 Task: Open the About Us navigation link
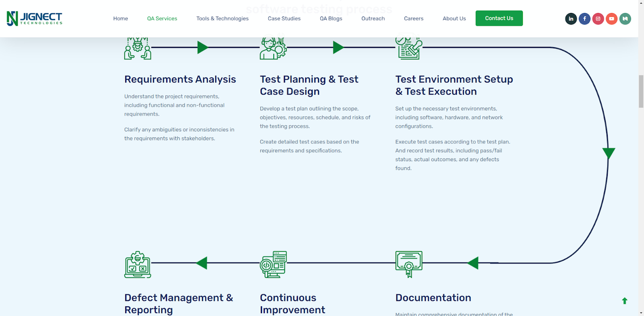454,18
